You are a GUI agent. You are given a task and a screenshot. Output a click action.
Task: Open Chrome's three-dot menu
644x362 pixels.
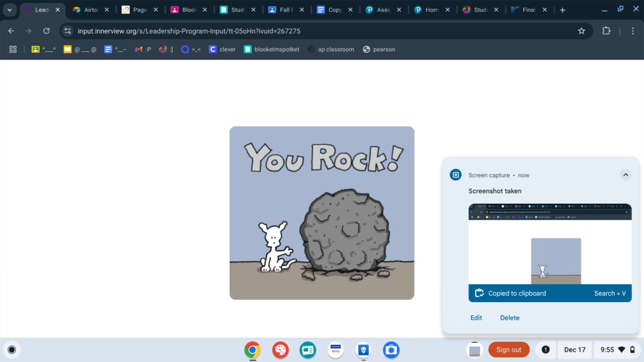coord(633,31)
